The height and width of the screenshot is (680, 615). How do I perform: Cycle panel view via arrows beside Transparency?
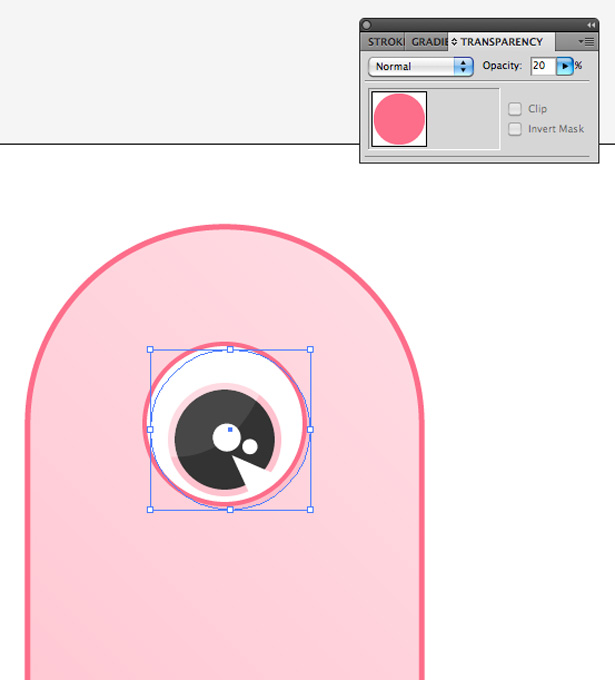click(x=454, y=42)
